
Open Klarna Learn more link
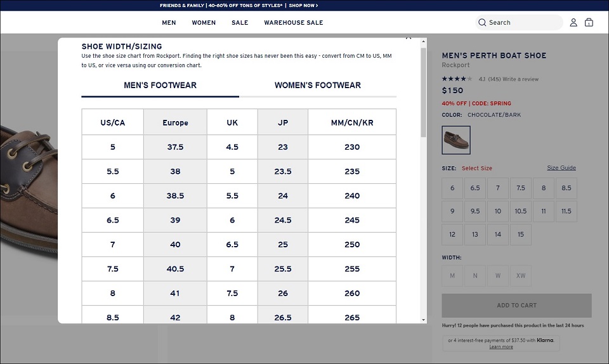coord(501,347)
